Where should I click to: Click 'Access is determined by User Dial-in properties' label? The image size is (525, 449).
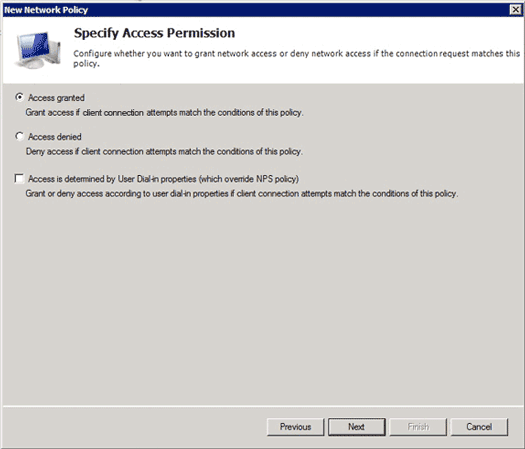click(x=163, y=179)
